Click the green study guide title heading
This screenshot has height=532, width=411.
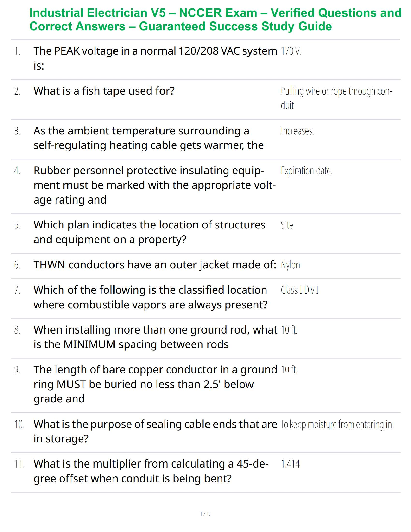pyautogui.click(x=215, y=19)
